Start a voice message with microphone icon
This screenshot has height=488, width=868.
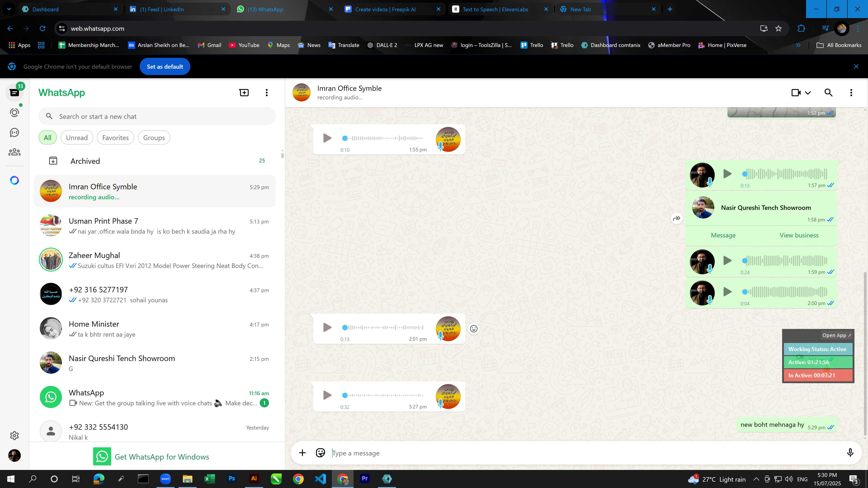[x=850, y=453]
